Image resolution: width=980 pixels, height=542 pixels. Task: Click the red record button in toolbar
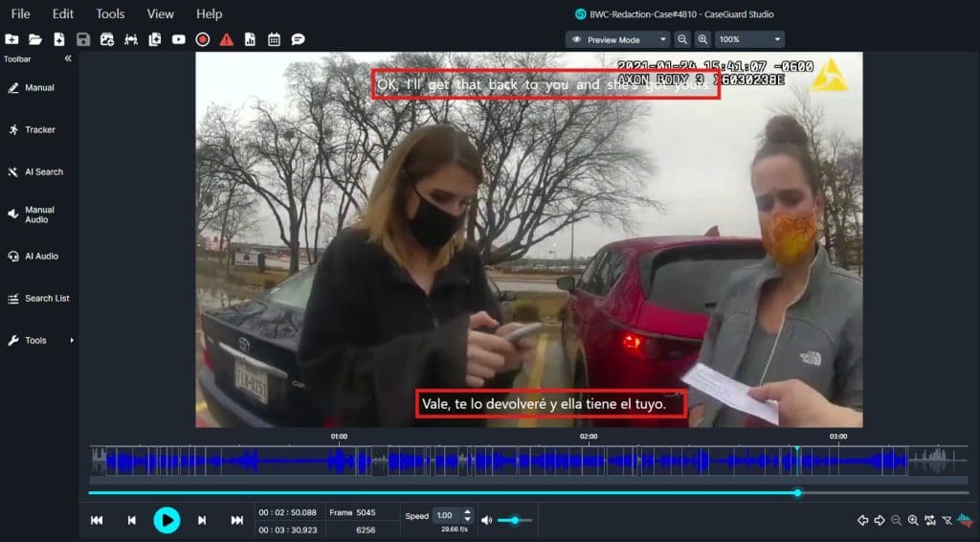[x=203, y=39]
